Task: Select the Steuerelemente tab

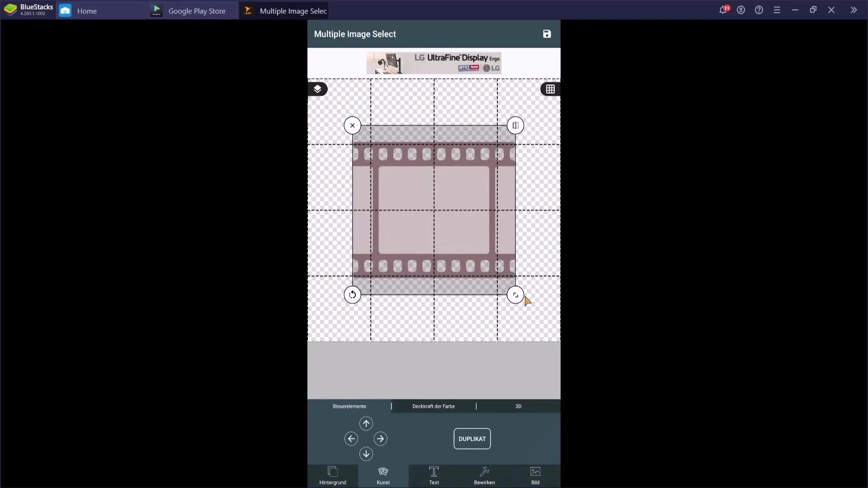Action: (349, 406)
